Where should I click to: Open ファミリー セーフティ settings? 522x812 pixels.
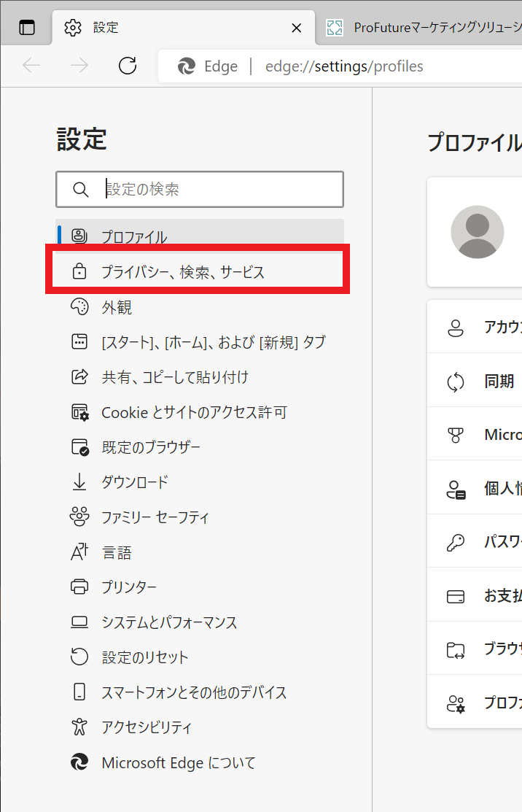pyautogui.click(x=200, y=517)
